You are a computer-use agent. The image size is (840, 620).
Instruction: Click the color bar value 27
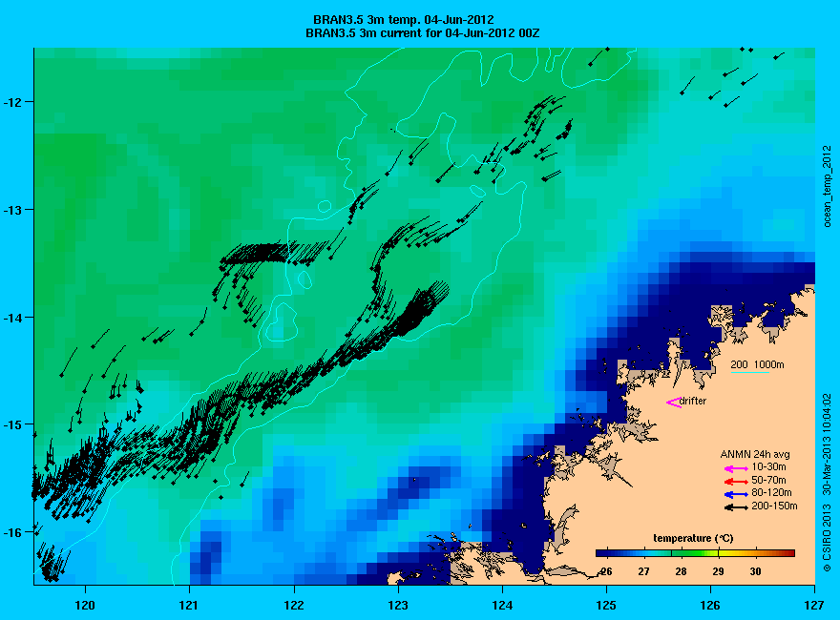pos(643,571)
